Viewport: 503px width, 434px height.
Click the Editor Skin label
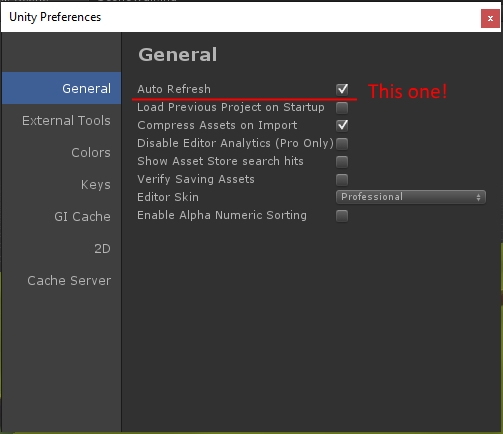tap(168, 197)
